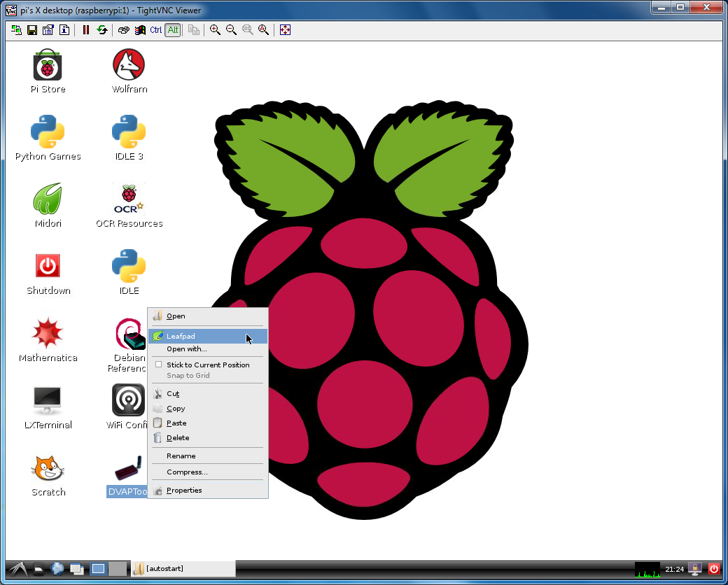728x585 pixels.
Task: Select the Python Games desktop icon
Action: (48, 138)
